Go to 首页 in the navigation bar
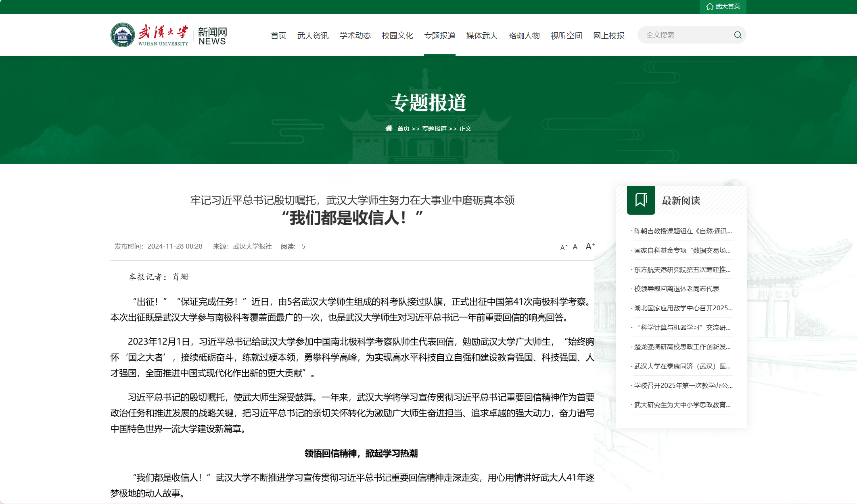Screen dimensions: 857x504 coord(278,36)
